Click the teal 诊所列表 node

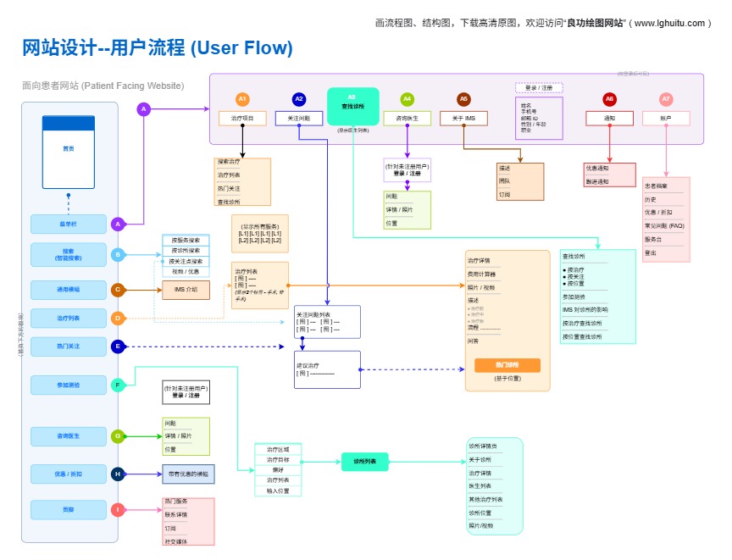point(364,462)
